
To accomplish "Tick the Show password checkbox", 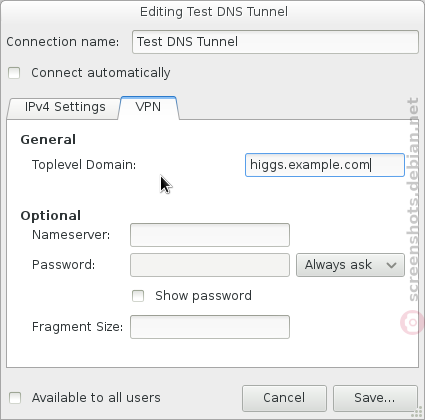I will coord(138,296).
